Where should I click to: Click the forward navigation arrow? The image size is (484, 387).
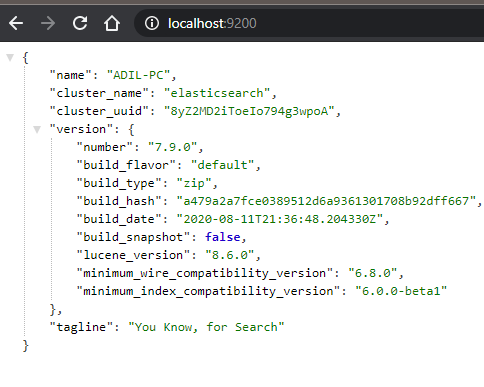tap(48, 23)
